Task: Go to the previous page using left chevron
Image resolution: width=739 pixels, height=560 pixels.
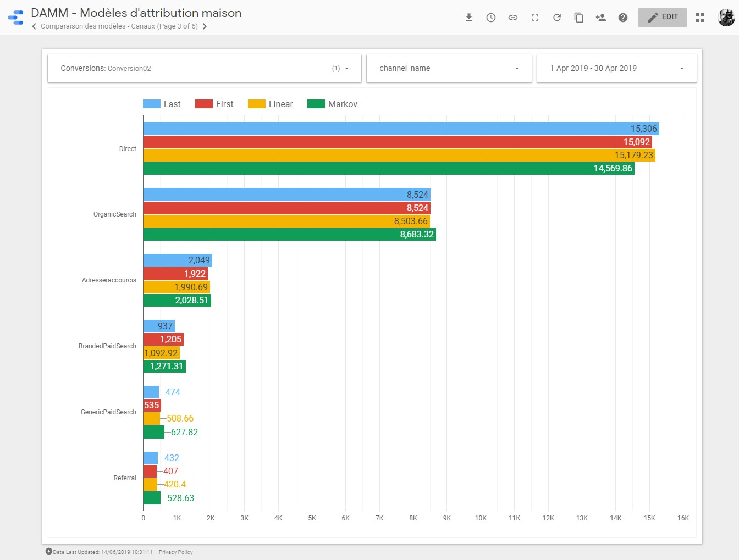Action: coord(34,26)
